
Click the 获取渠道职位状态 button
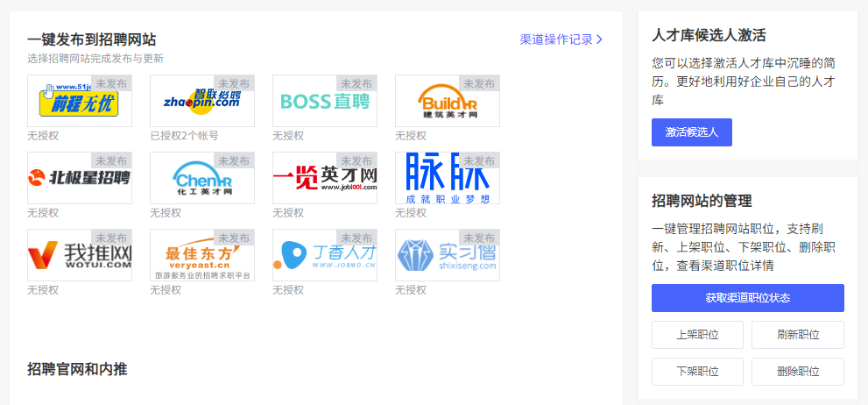click(x=747, y=298)
